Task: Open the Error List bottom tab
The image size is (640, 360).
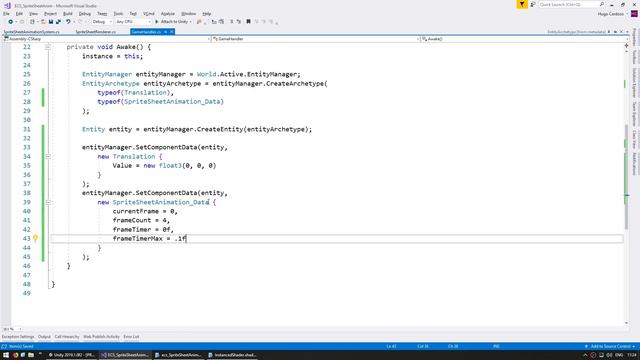Action: tap(131, 337)
